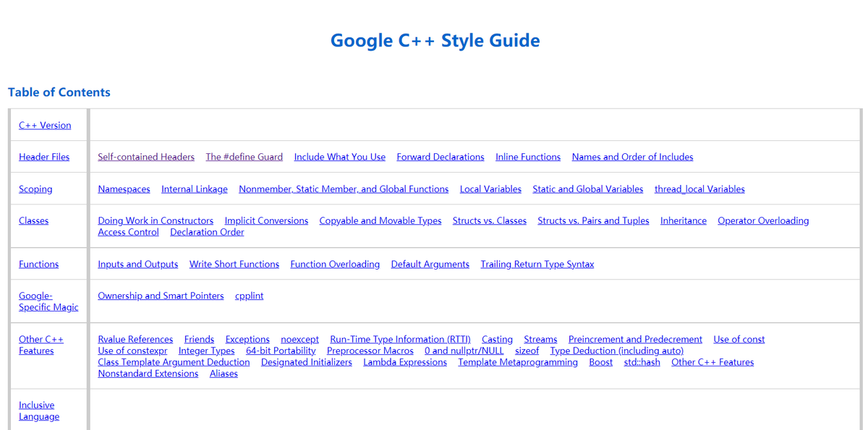
Task: Open the Aliases link
Action: (224, 374)
